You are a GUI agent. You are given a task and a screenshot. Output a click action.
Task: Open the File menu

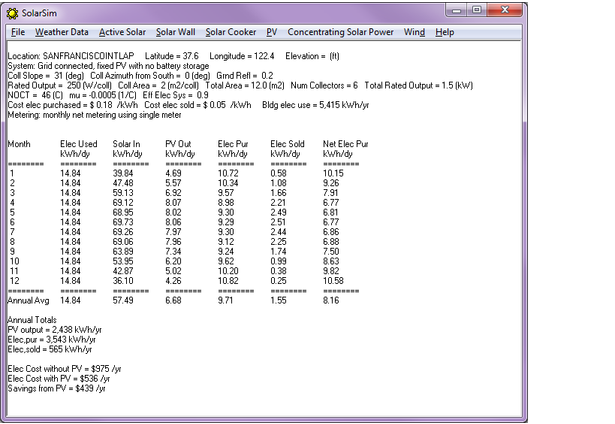18,32
